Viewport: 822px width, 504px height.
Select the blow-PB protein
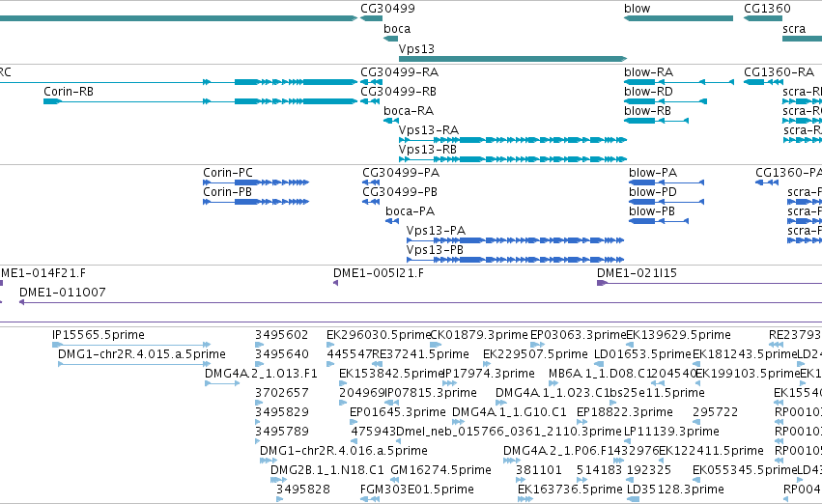(x=659, y=221)
